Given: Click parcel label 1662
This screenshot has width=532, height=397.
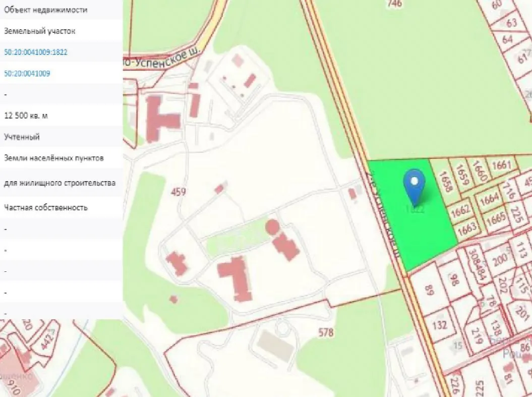Looking at the screenshot, I should point(460,212).
